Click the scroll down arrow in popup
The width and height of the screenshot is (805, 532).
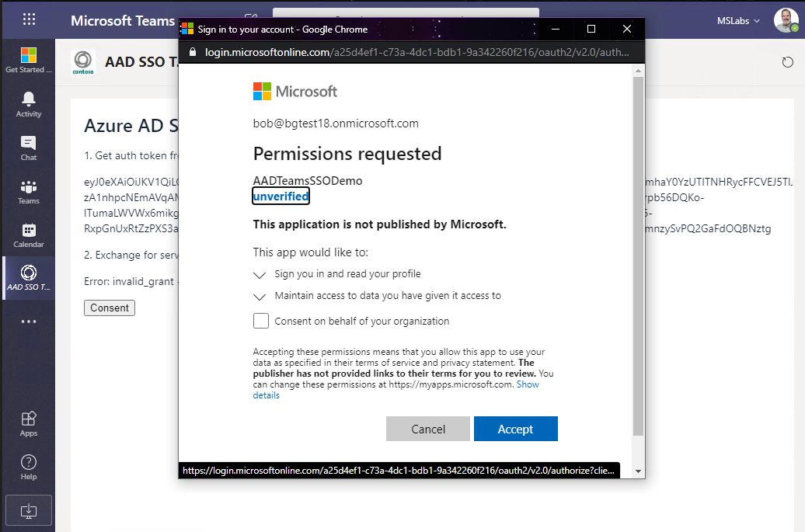[638, 471]
